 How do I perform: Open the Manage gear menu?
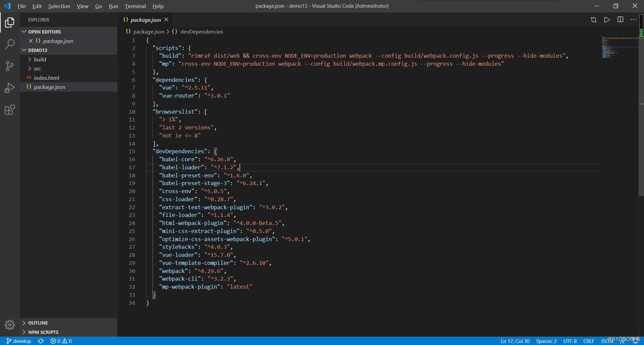click(x=10, y=325)
